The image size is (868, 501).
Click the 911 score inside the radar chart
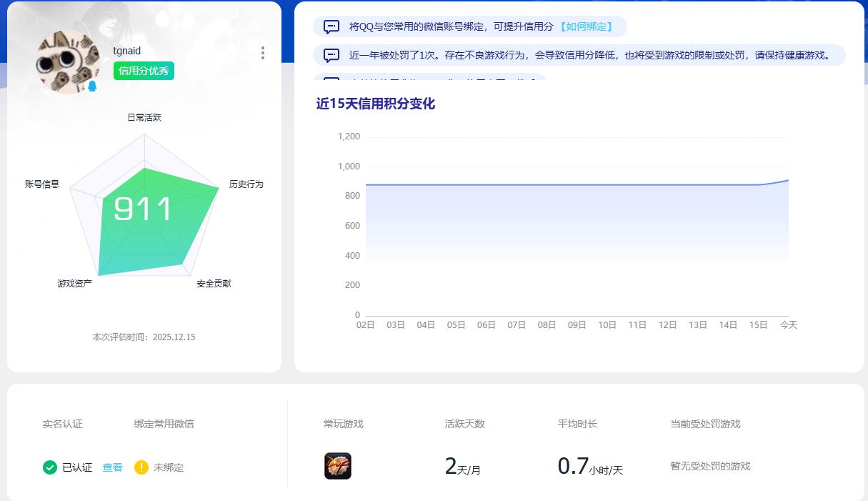click(143, 209)
